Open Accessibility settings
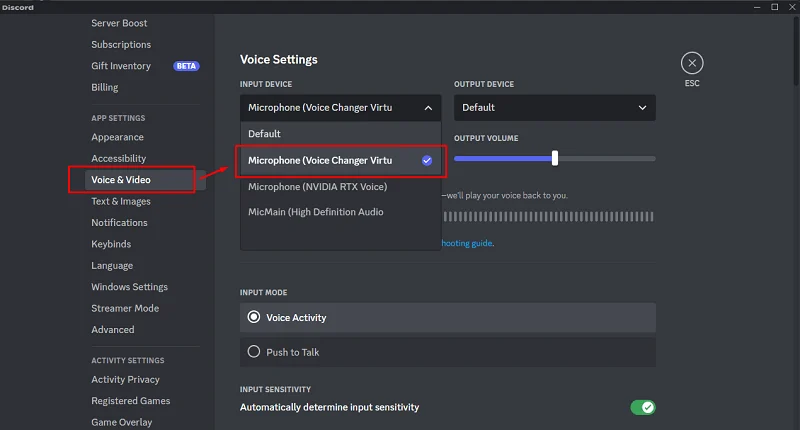 pyautogui.click(x=118, y=159)
